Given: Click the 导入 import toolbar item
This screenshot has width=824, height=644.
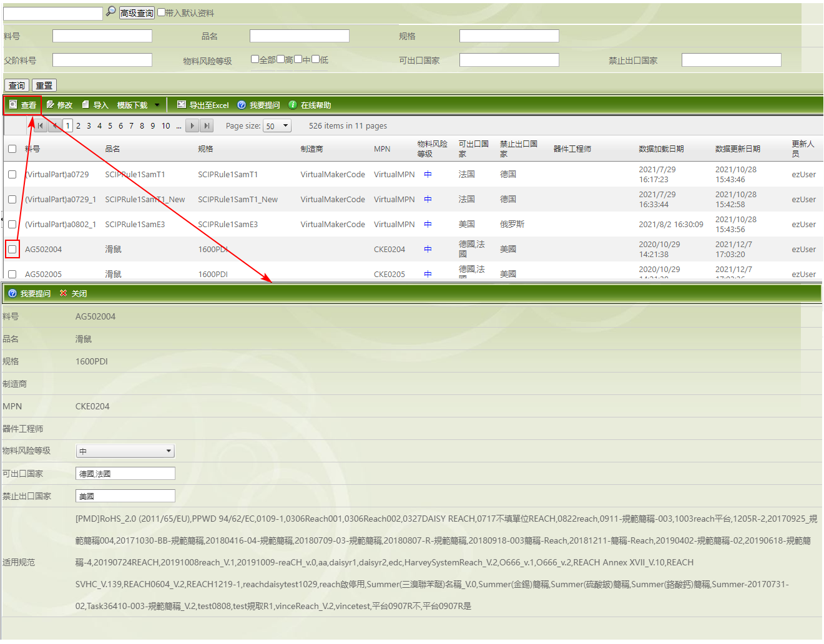Looking at the screenshot, I should click(95, 105).
